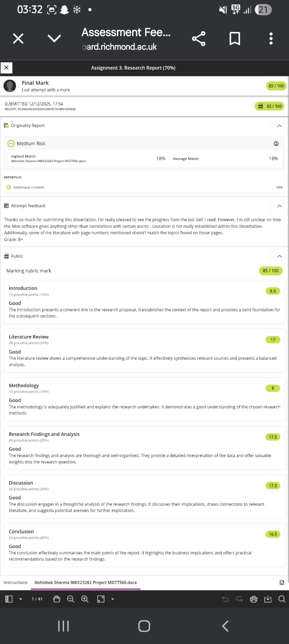
Task: Click the Medium Risk info icon
Action: [276, 144]
